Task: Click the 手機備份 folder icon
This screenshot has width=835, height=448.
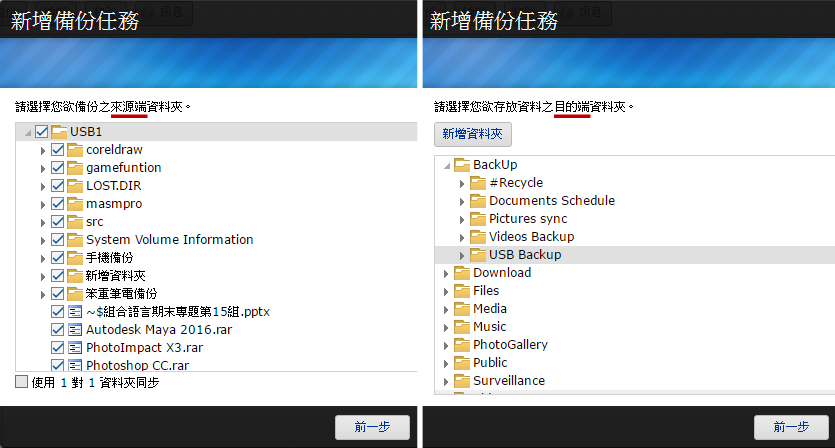Action: 75,258
